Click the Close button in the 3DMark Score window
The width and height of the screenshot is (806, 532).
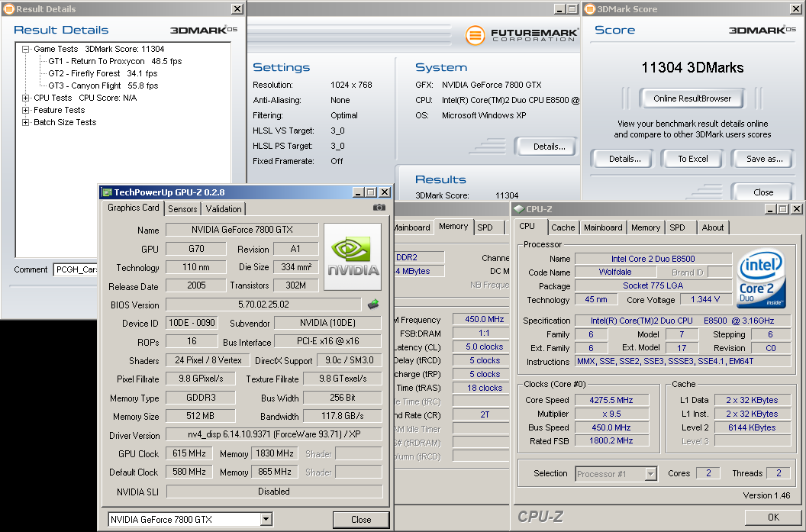click(762, 192)
